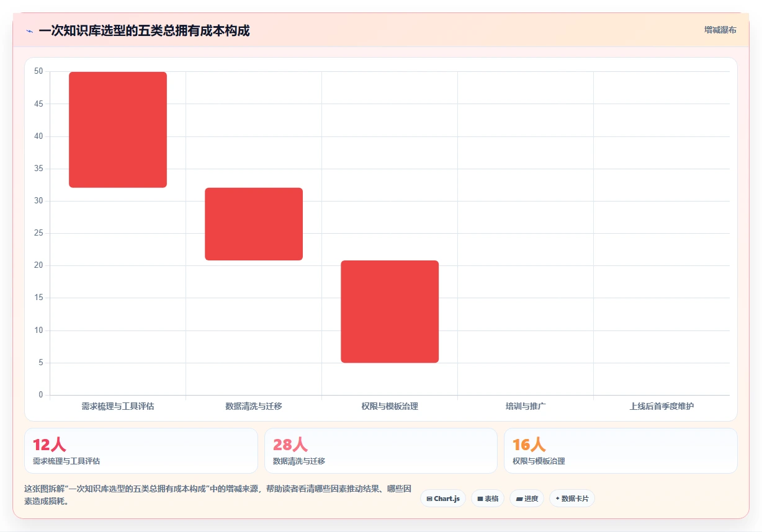Screen dimensions: 762x532
Task: Click the Chart.js tag chip
Action: (443, 499)
